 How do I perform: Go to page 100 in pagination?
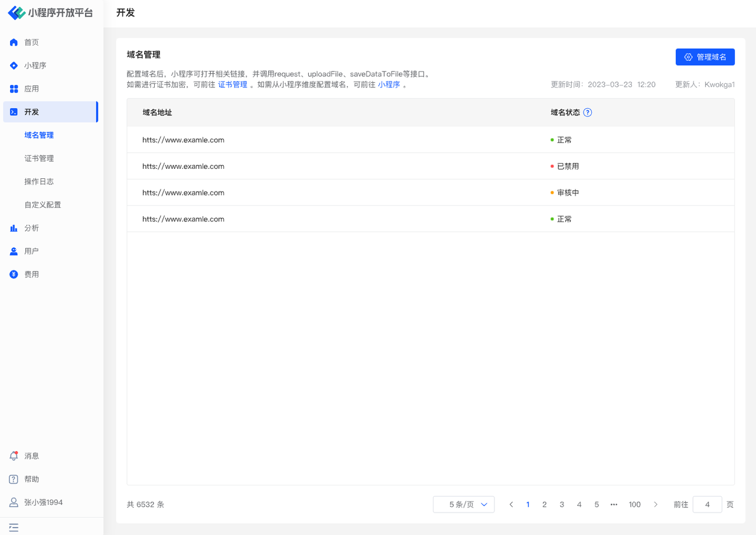point(634,504)
